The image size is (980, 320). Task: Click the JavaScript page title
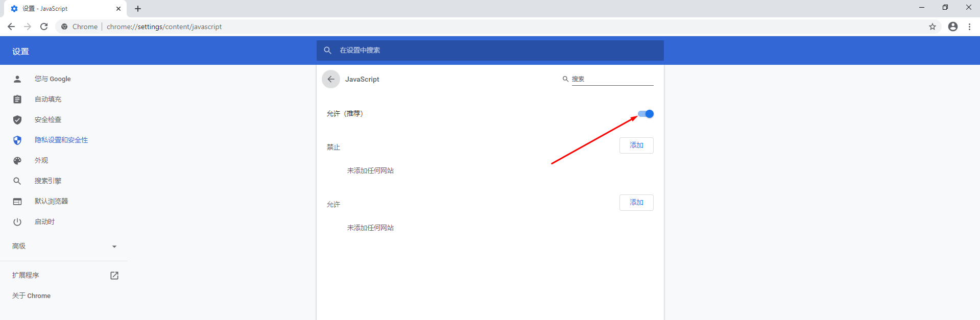[x=362, y=79]
